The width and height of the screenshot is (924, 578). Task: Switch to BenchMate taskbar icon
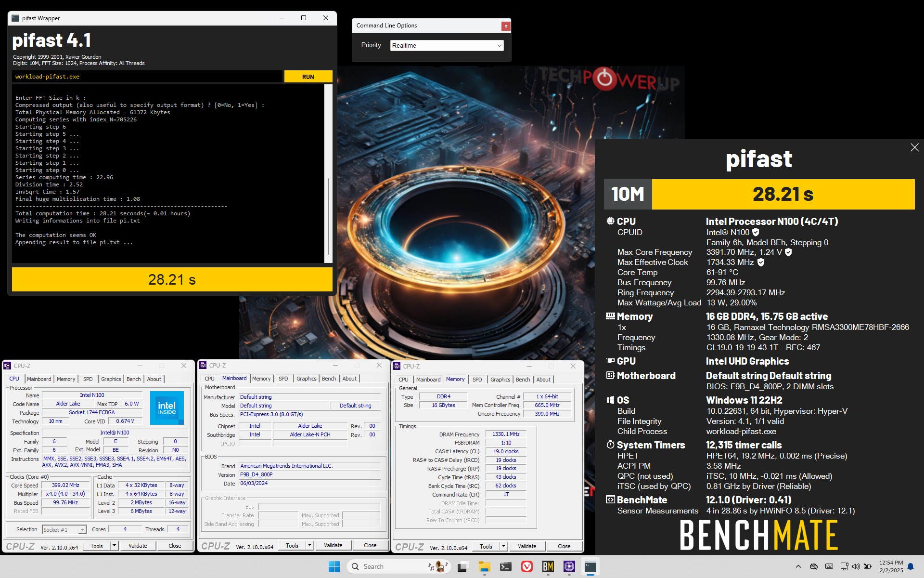[x=548, y=566]
